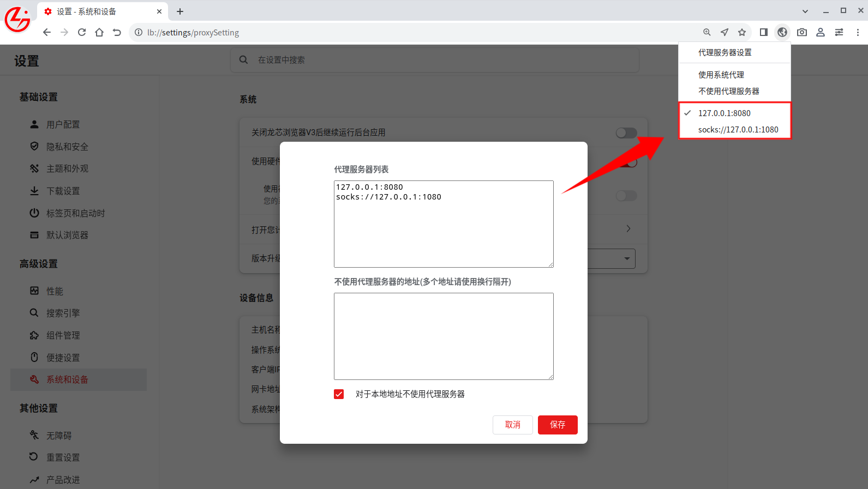The image size is (868, 489).
Task: Click the 代理服务器列表 text area
Action: (x=444, y=224)
